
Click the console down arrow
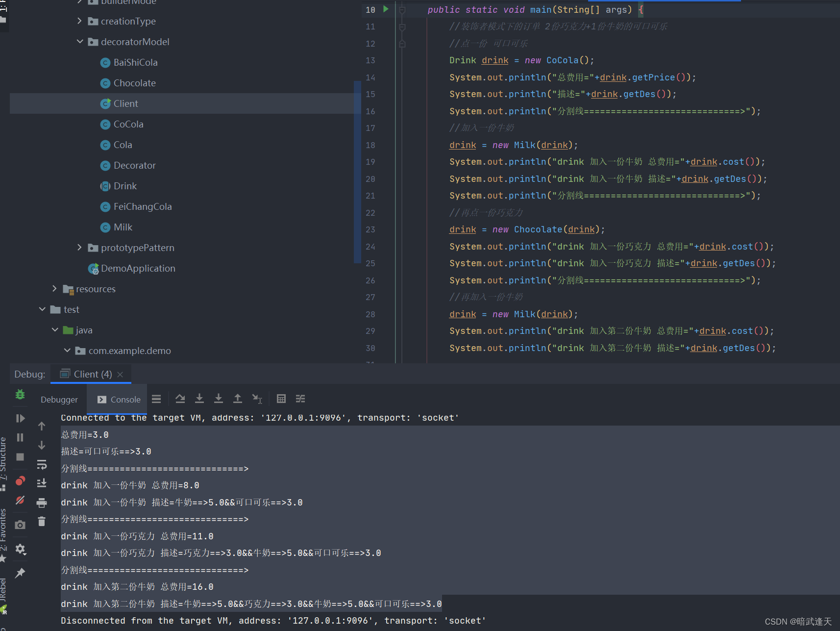tap(42, 445)
